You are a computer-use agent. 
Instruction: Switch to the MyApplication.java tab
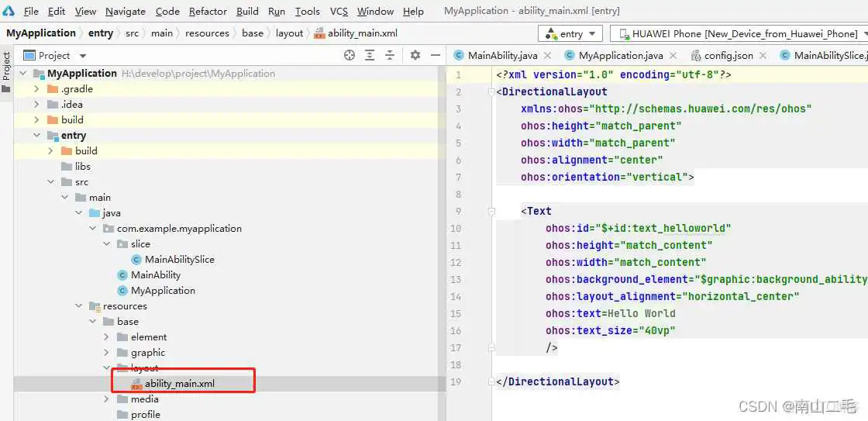pos(620,55)
